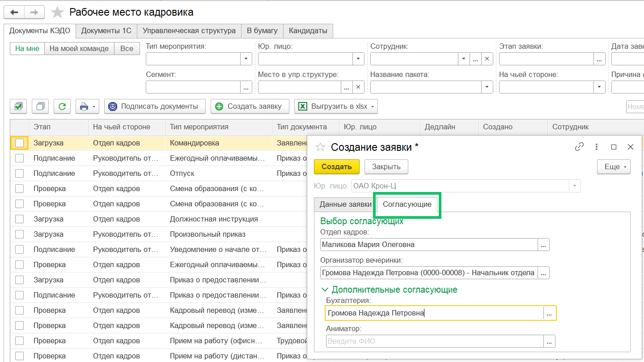Open the Согласующие tab in the dialog
This screenshot has width=644, height=362.
[x=407, y=204]
